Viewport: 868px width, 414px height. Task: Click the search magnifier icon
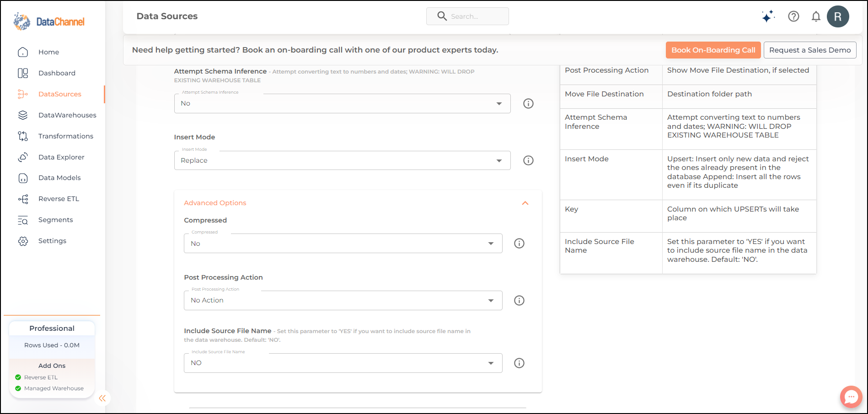442,16
